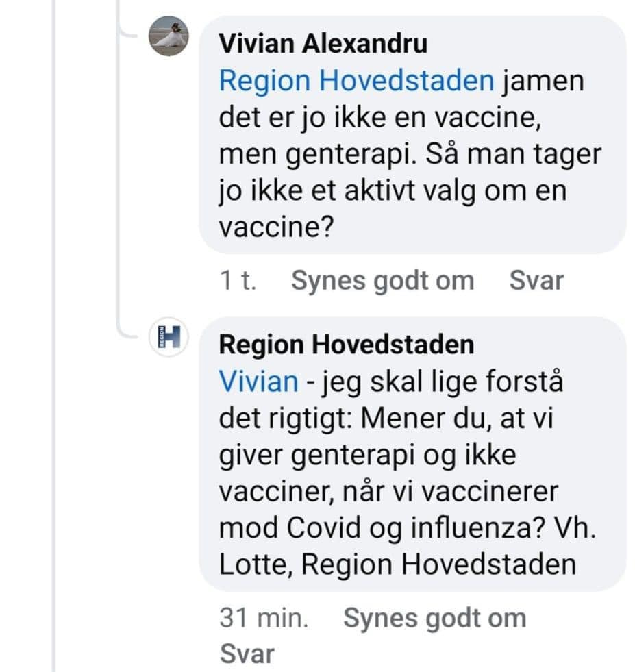Click the Region Hovedstaden logo avatar

point(169,337)
